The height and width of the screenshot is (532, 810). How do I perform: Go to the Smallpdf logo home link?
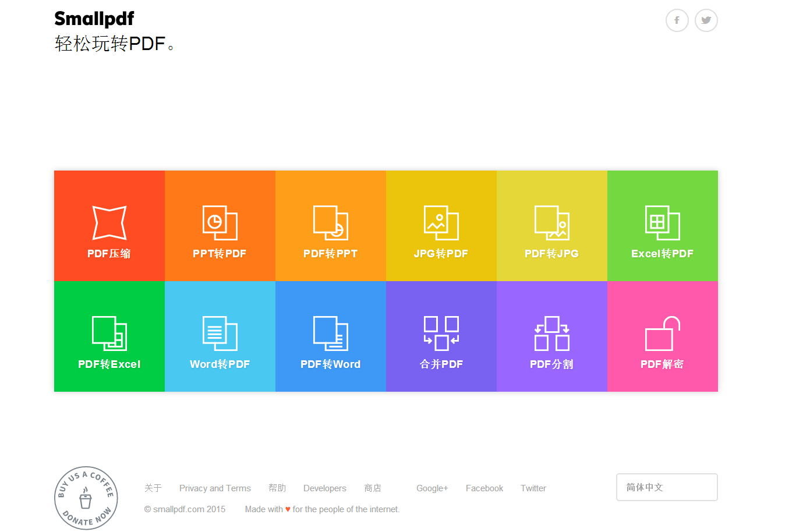pyautogui.click(x=94, y=19)
